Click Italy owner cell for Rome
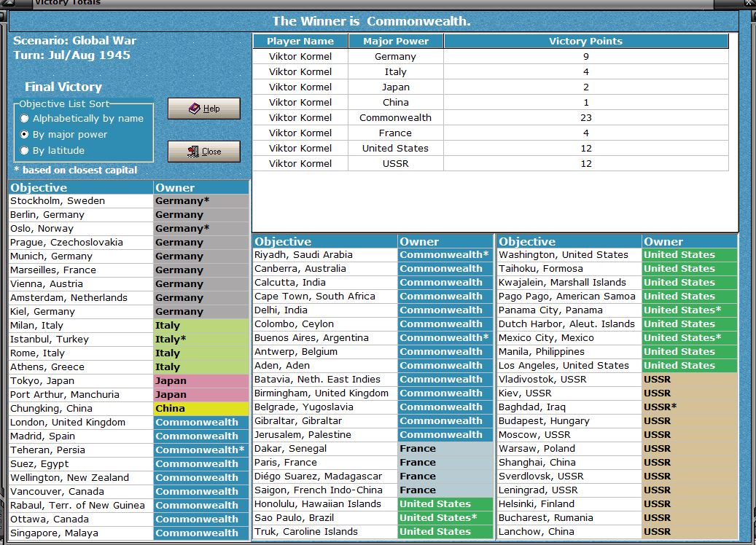 (x=201, y=353)
